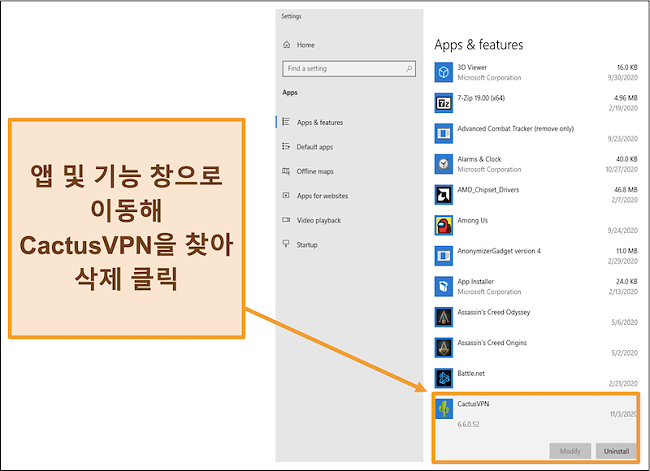Open Home in Settings sidebar

click(306, 45)
